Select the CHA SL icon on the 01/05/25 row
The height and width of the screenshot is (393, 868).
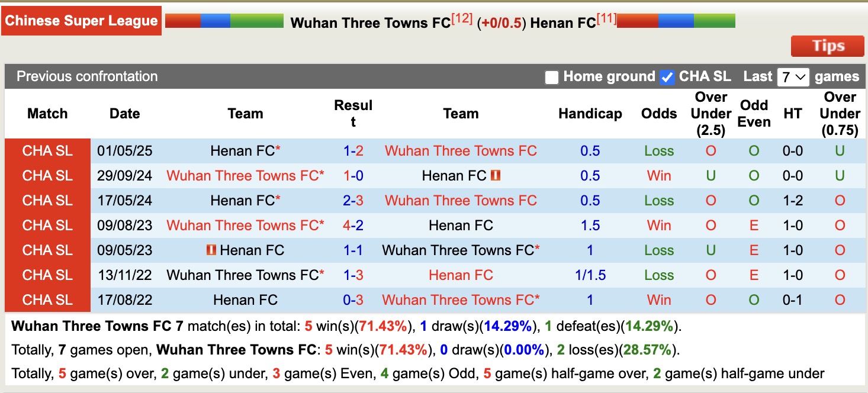click(x=47, y=151)
